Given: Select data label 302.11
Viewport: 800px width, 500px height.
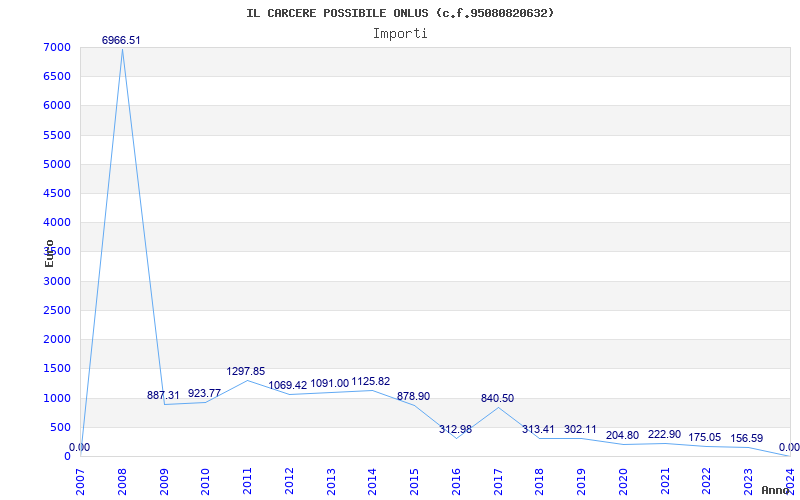Looking at the screenshot, I should point(580,430).
